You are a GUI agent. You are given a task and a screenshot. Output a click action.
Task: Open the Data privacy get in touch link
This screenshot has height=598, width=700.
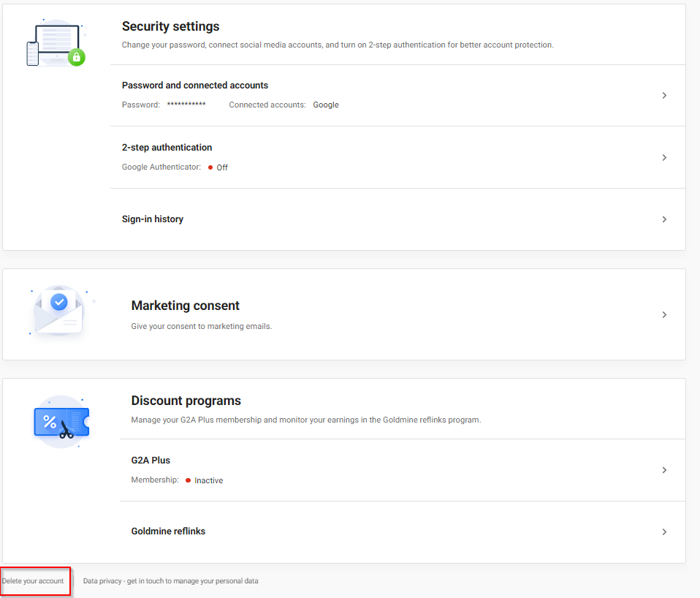[170, 581]
